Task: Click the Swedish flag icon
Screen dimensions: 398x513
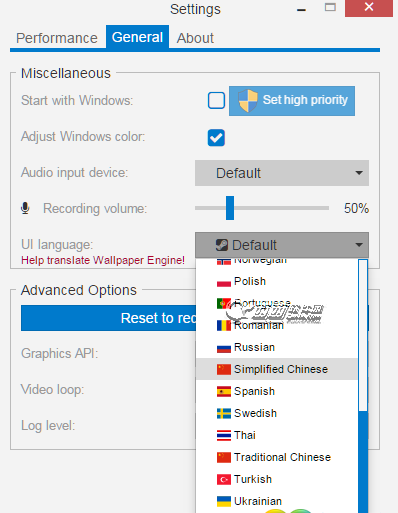Action: (224, 413)
